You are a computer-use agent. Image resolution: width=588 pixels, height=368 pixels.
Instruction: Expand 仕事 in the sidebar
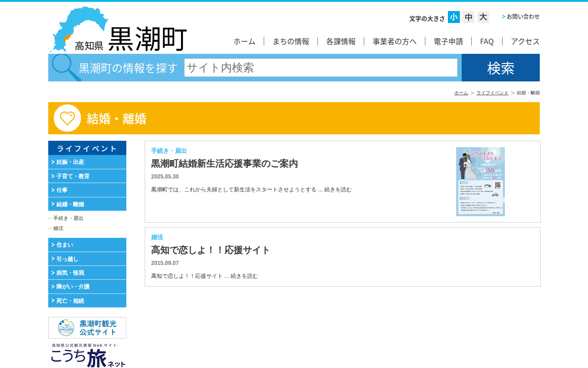[x=87, y=190]
